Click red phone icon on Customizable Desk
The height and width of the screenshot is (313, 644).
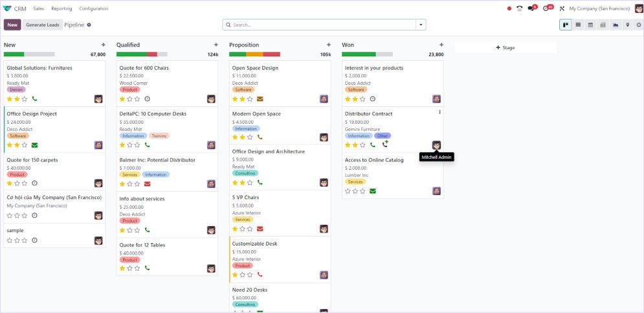pos(260,274)
